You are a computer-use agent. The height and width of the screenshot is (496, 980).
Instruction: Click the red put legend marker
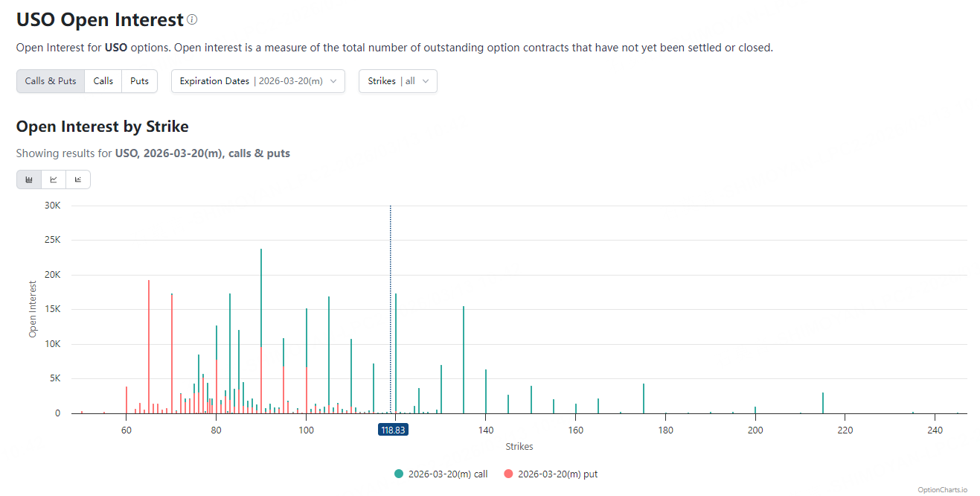[508, 474]
